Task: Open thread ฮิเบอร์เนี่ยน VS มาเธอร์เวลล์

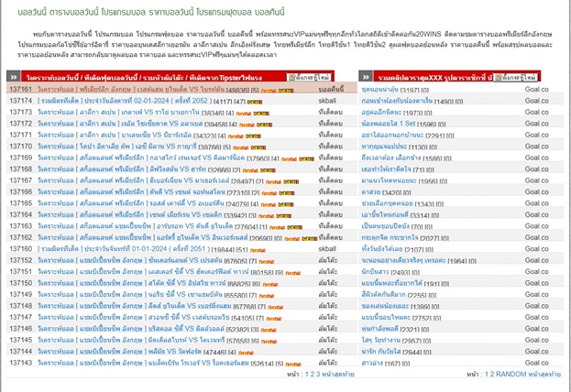Action: coord(134,180)
